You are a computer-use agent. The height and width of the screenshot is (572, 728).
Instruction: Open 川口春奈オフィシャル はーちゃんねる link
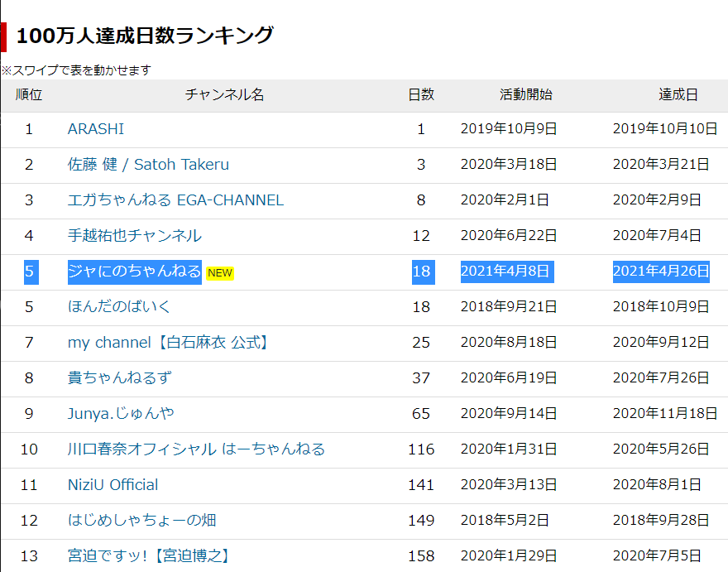pyautogui.click(x=196, y=449)
